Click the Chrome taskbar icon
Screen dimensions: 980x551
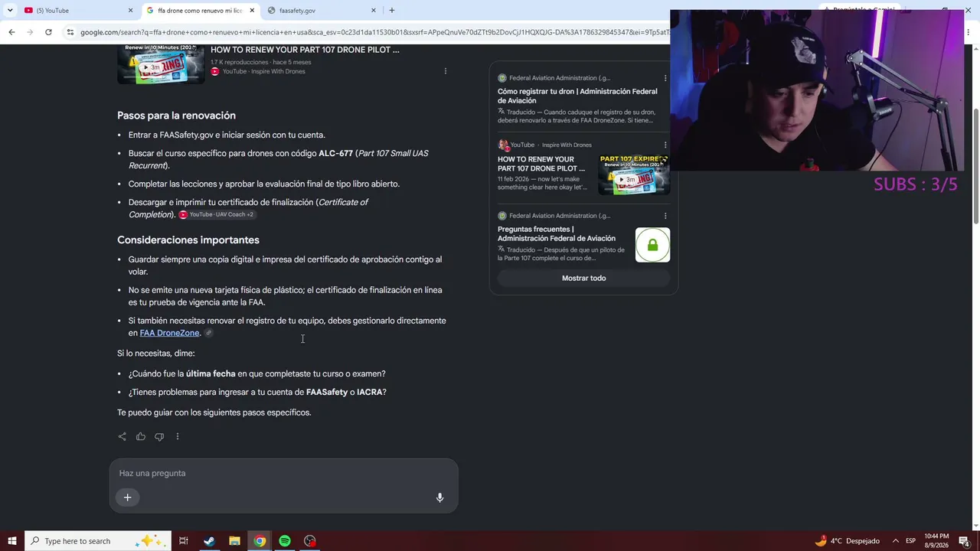click(260, 541)
